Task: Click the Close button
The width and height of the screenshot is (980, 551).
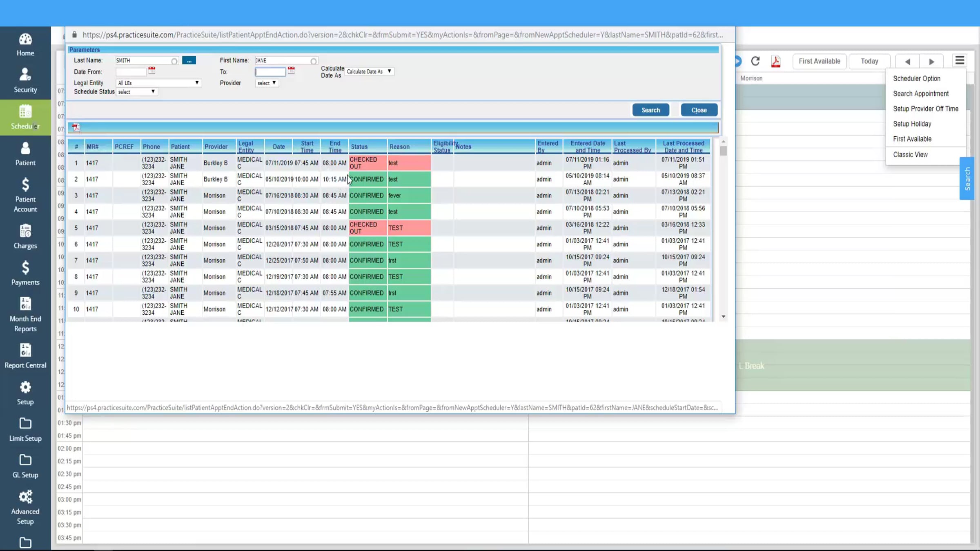Action: point(699,110)
